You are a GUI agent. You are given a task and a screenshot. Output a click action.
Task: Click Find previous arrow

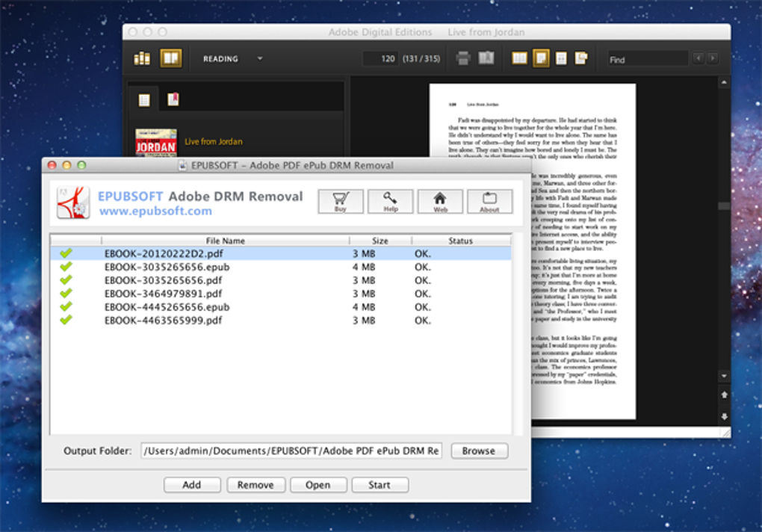click(698, 59)
